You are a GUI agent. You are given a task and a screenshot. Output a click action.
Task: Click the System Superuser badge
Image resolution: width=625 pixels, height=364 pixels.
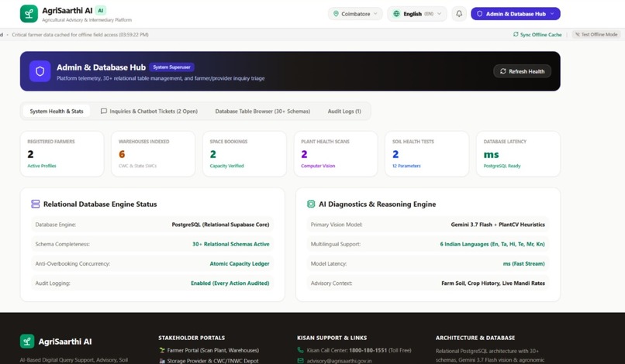172,67
